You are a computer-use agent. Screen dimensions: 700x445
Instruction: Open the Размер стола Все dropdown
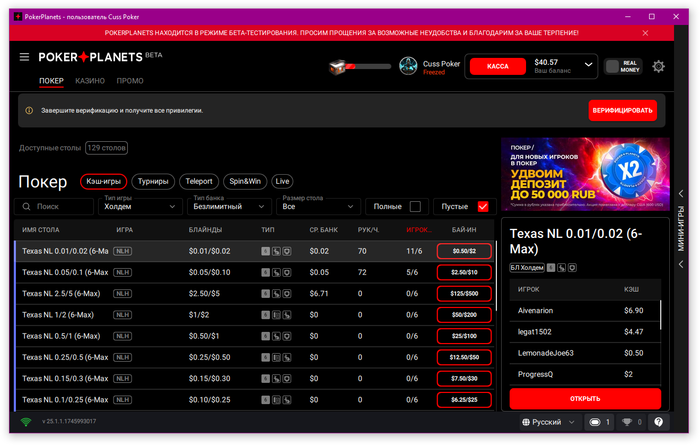318,207
